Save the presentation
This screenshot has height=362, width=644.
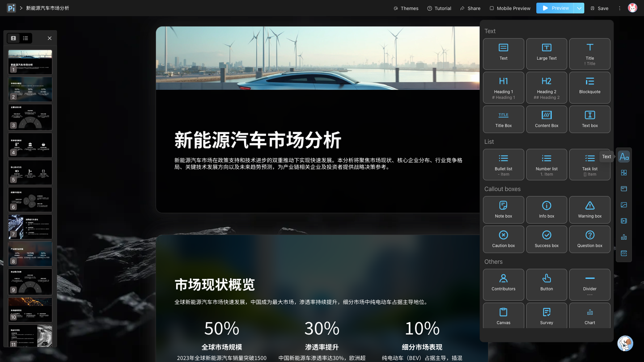[599, 8]
